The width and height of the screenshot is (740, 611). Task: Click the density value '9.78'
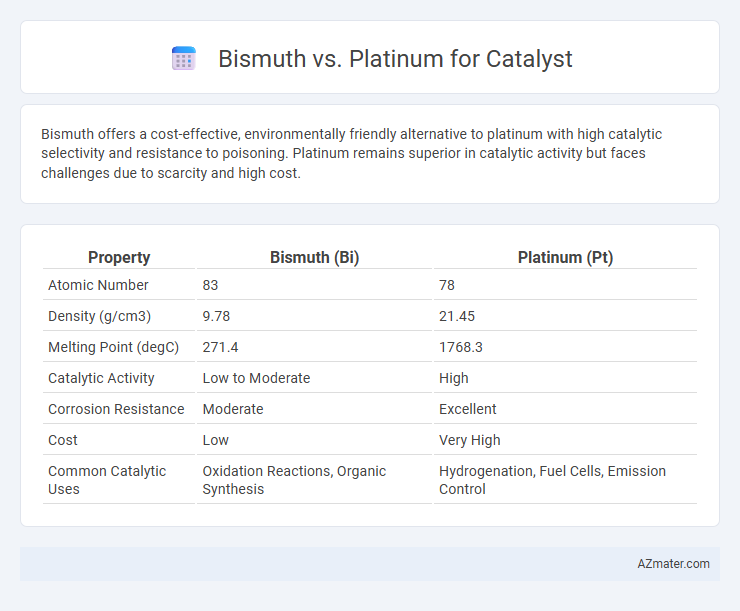click(x=216, y=316)
